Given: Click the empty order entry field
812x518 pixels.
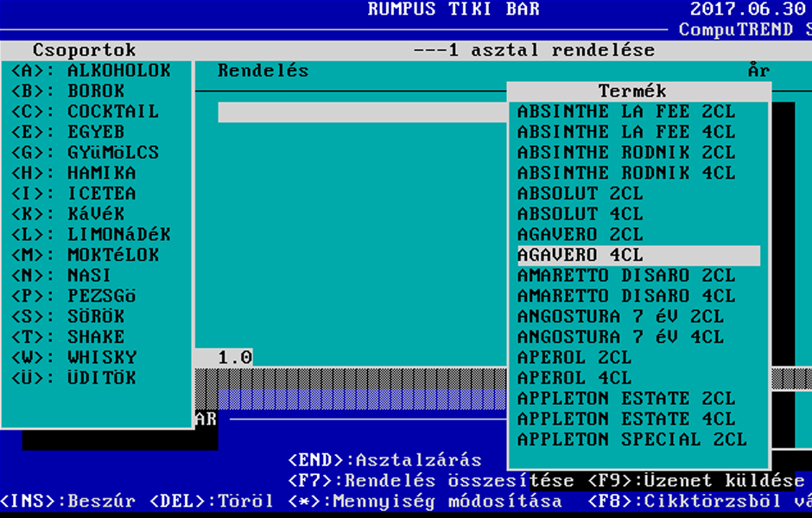Looking at the screenshot, I should [x=363, y=112].
